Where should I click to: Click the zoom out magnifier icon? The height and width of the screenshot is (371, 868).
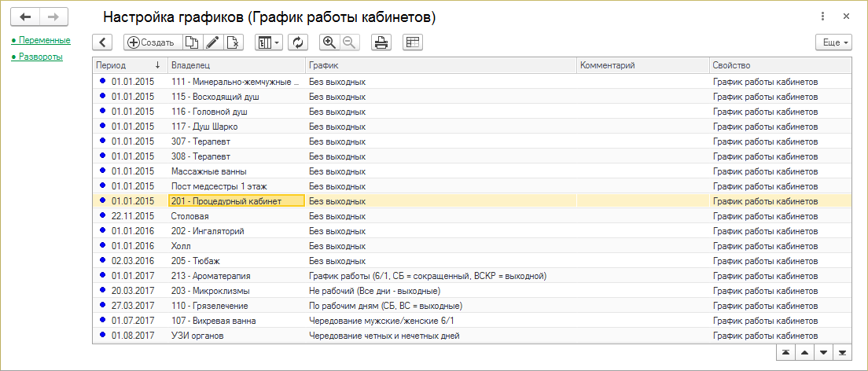click(348, 42)
